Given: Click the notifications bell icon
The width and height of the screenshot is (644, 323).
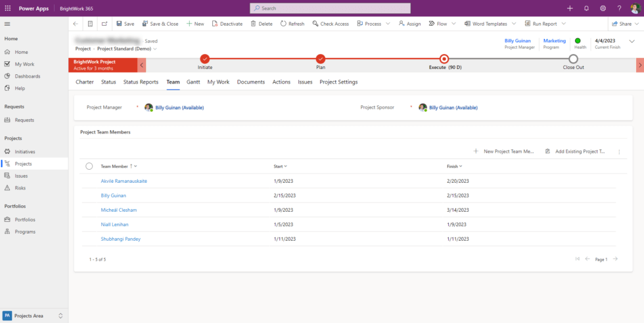Looking at the screenshot, I should [x=586, y=8].
